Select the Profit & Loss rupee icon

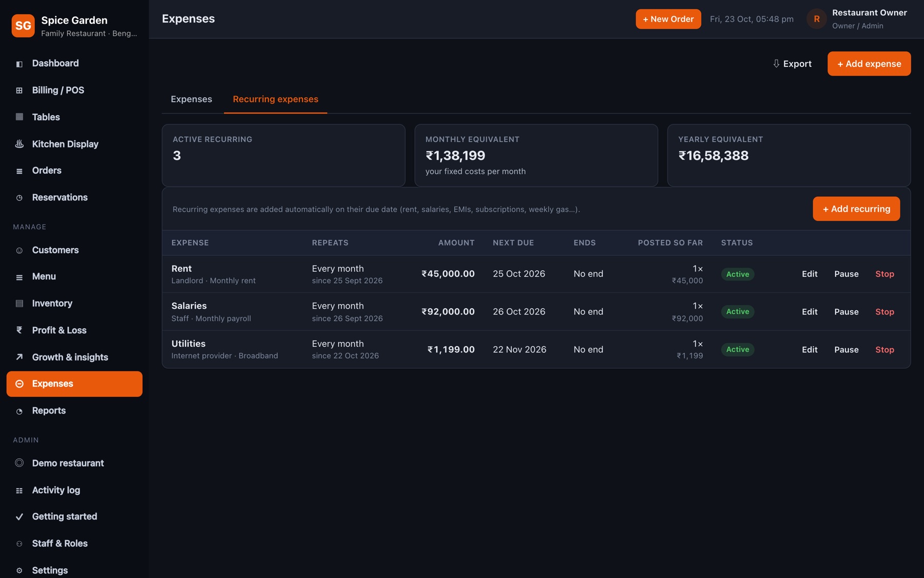tap(20, 330)
